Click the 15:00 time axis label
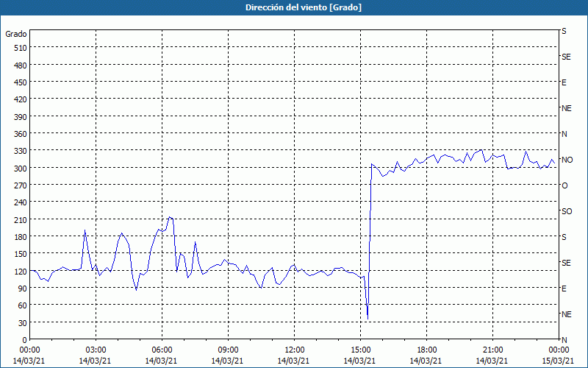 (x=360, y=350)
